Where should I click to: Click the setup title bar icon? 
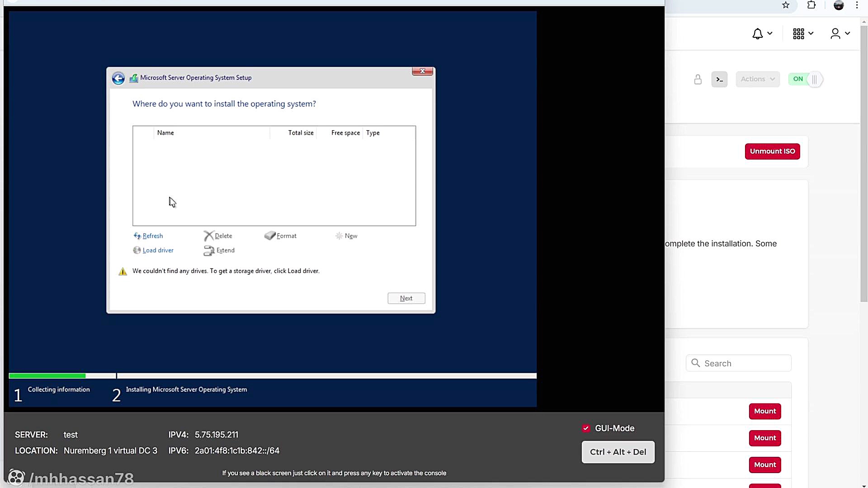pyautogui.click(x=134, y=78)
